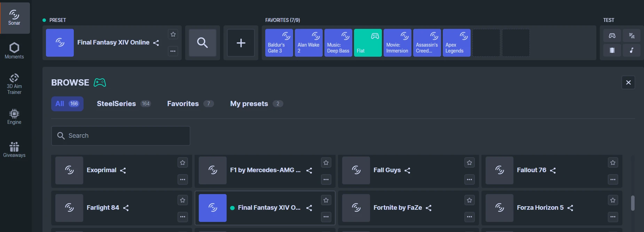Select the Fall Guys preset icon
This screenshot has height=232, width=644.
[356, 170]
